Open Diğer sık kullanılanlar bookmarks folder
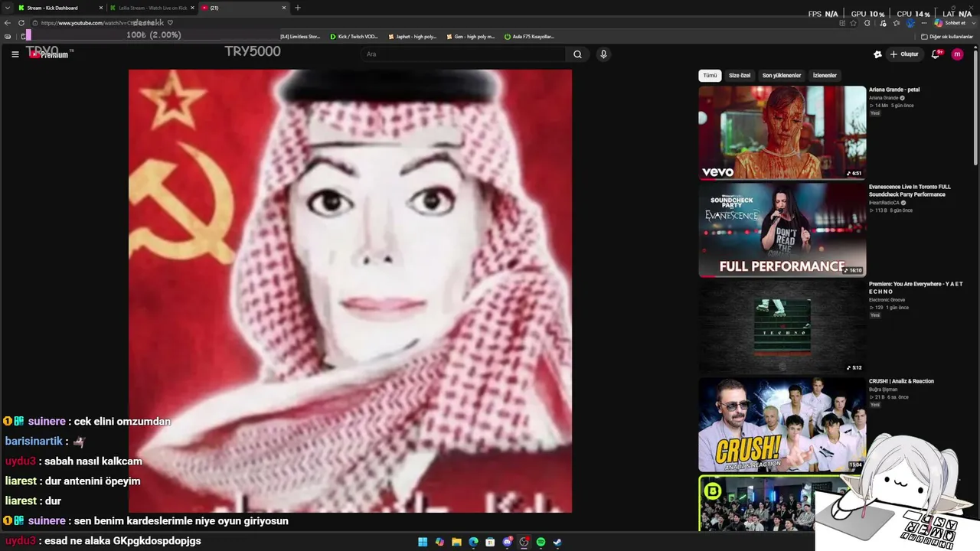The width and height of the screenshot is (980, 551). point(947,37)
